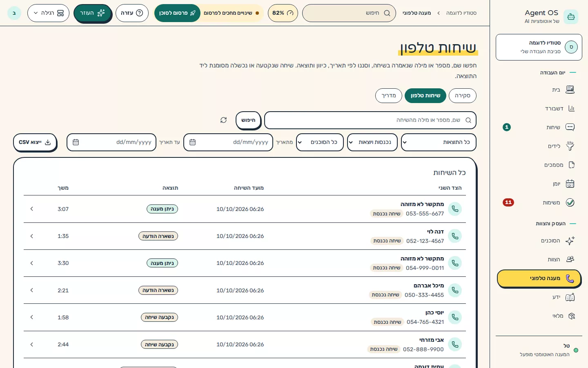Viewport: 588px width, 368px height.
Task: Click the phone icon for יוסי כהן
Action: (455, 317)
